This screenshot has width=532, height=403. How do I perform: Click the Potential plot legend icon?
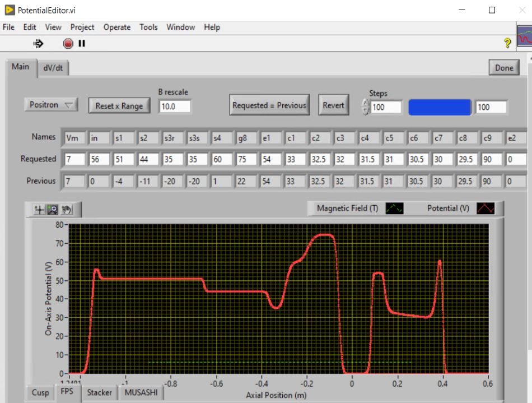click(x=485, y=209)
